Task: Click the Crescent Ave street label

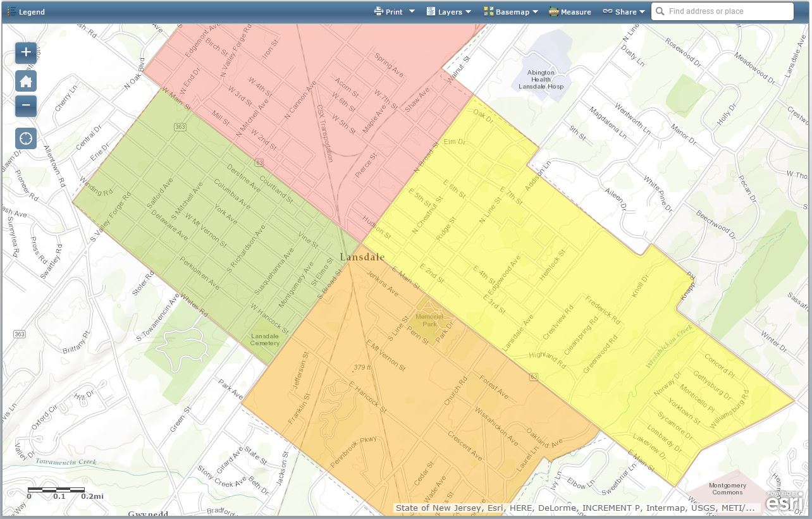Action: coord(465,446)
